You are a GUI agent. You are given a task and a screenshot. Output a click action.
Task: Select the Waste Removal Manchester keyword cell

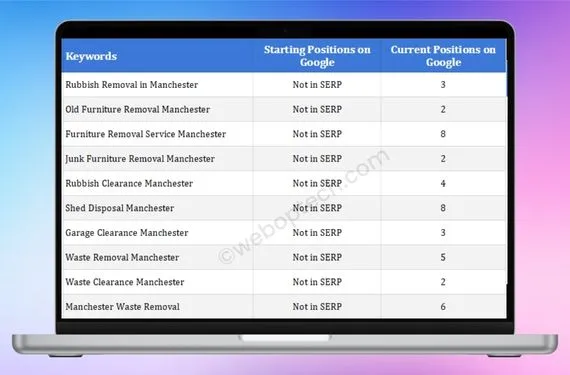tap(122, 258)
